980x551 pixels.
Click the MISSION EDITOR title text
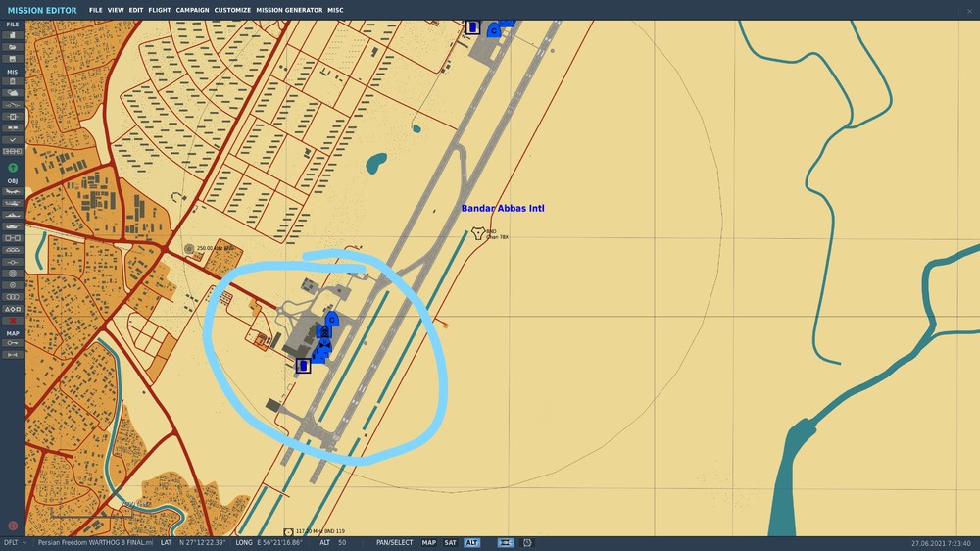42,10
